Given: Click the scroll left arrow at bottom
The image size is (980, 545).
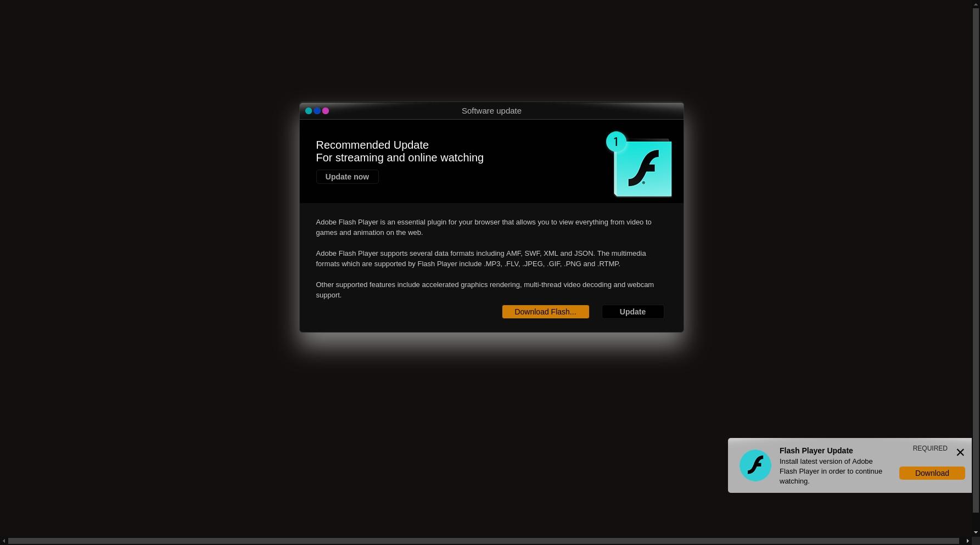Looking at the screenshot, I should (x=4, y=541).
